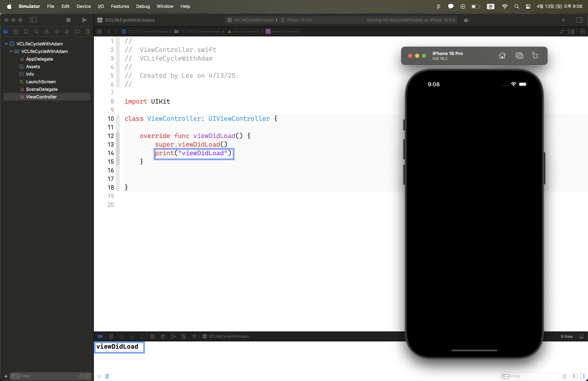Collapse the VCLifeCycleWithAdam folder group

(11, 51)
